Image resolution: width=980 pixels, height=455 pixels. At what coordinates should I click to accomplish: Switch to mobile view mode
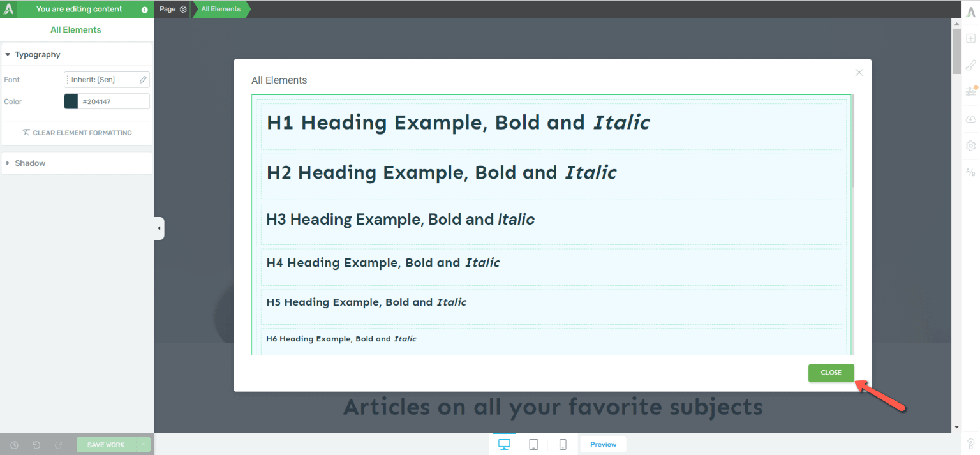click(563, 444)
